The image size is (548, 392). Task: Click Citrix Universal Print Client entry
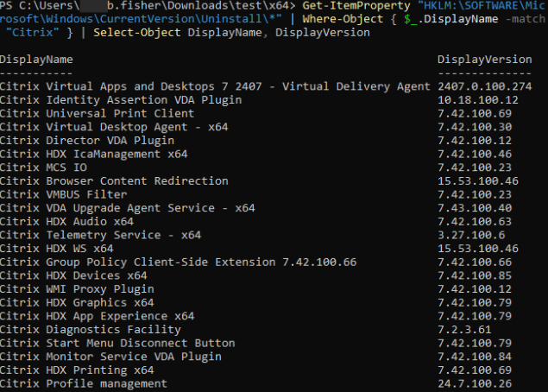point(97,113)
